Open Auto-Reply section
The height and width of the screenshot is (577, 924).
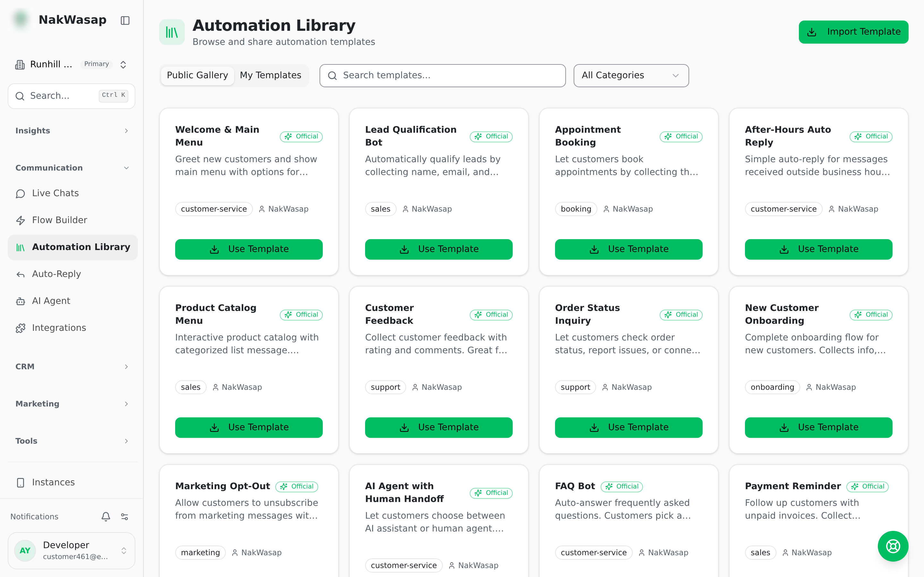point(73,274)
